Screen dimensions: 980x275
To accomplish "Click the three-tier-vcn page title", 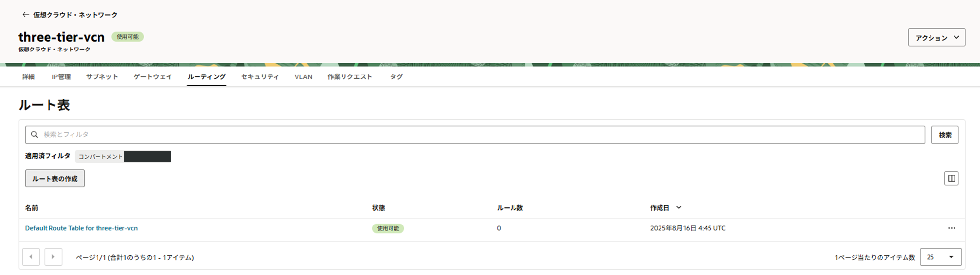I will coord(61,37).
